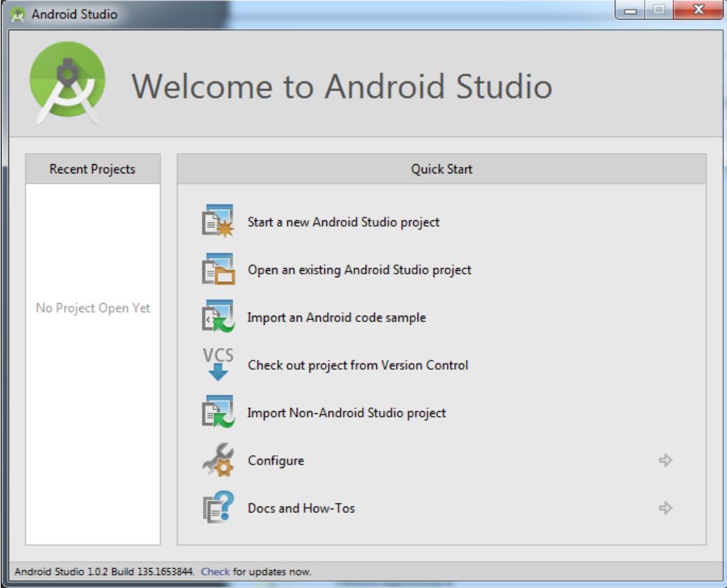The width and height of the screenshot is (727, 588).
Task: Click the Android Studio title bar icon
Action: point(18,15)
